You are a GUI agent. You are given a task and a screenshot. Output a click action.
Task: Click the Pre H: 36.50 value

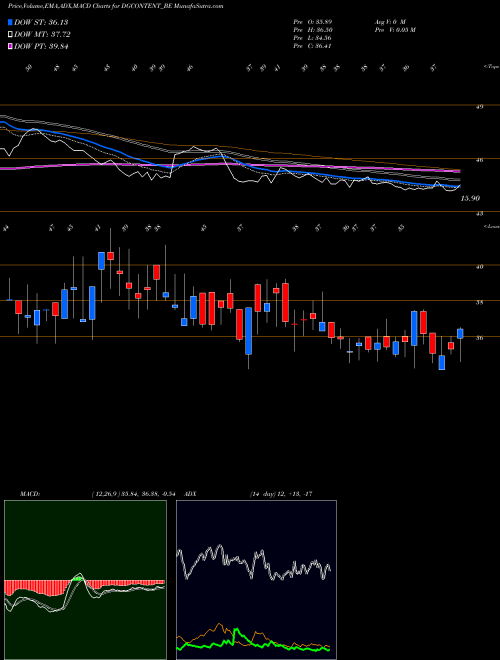click(315, 30)
